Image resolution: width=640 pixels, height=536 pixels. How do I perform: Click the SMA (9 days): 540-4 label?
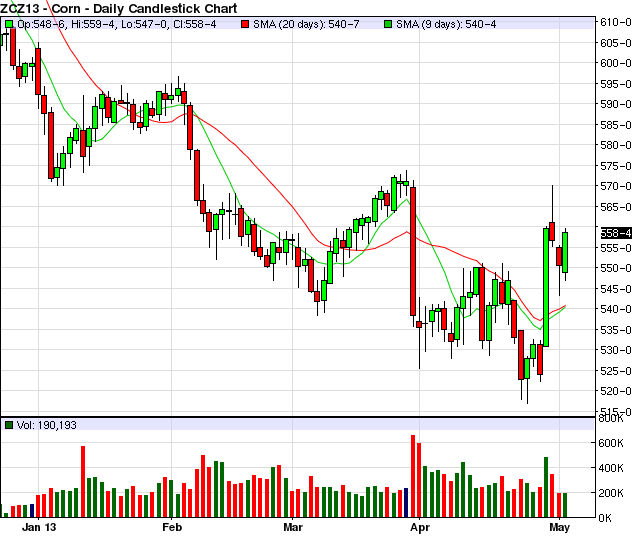[446, 24]
